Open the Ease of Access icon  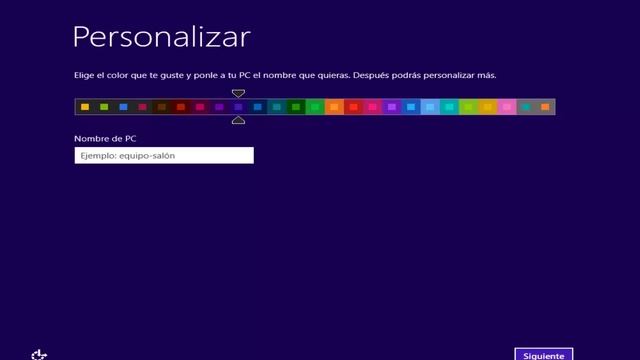coord(39,355)
